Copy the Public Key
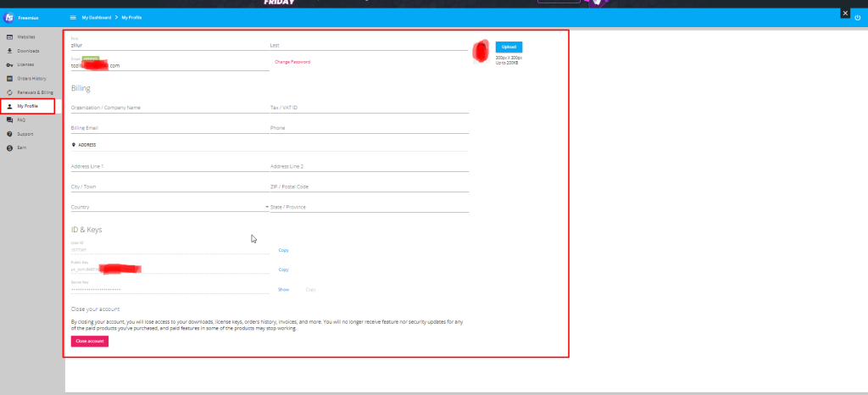Viewport: 868px width, 395px height. (283, 270)
